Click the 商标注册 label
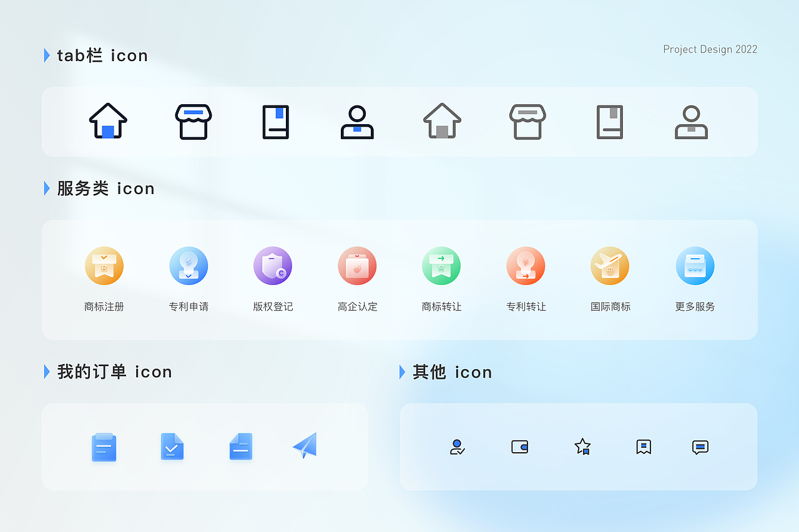799x532 pixels. pyautogui.click(x=104, y=307)
